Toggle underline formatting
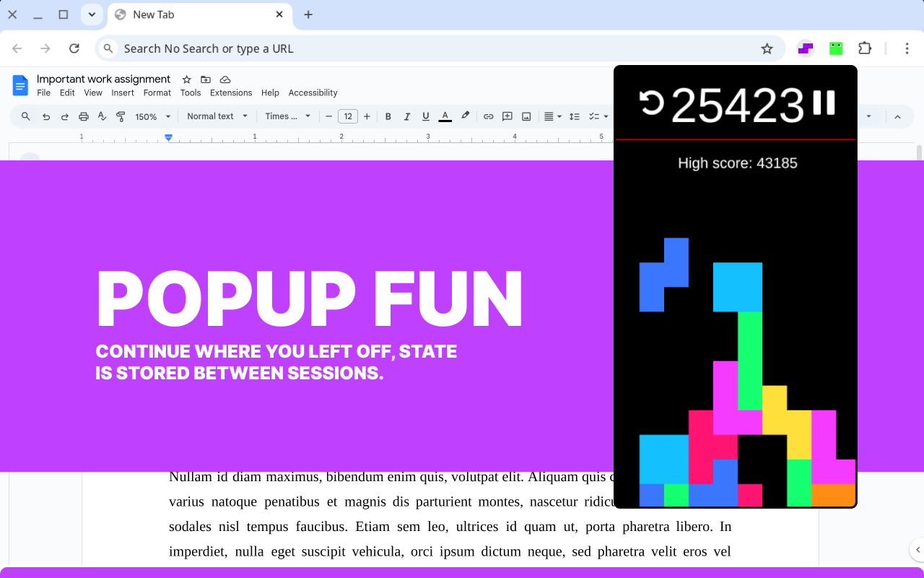 [426, 116]
